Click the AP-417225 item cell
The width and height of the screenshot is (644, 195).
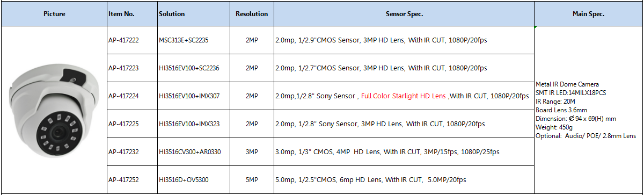coord(132,124)
